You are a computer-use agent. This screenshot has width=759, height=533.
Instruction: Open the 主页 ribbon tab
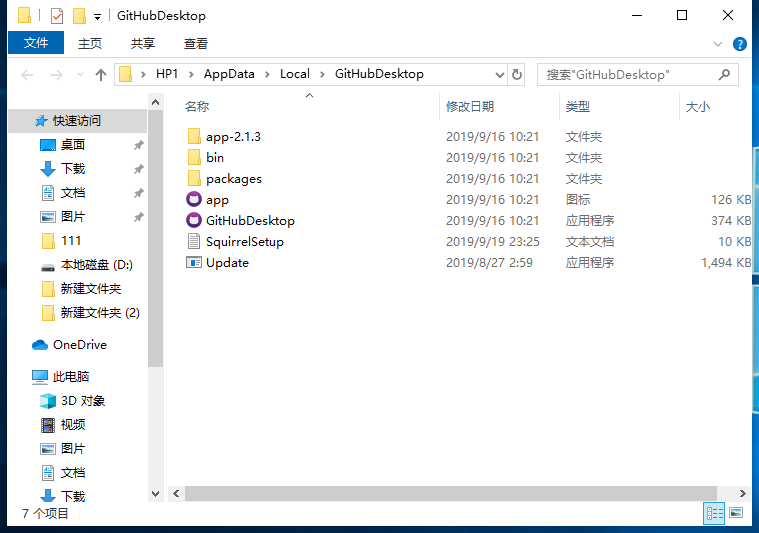point(90,44)
